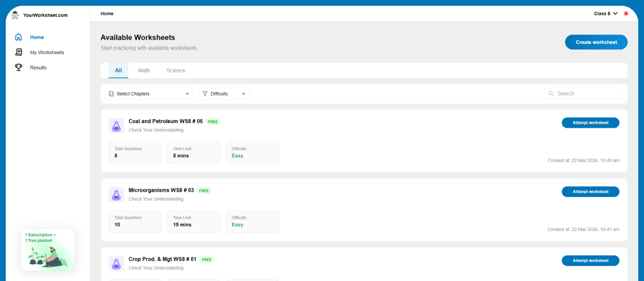
Task: Click 'Start practicing with available worksheets' subtitle
Action: [149, 48]
